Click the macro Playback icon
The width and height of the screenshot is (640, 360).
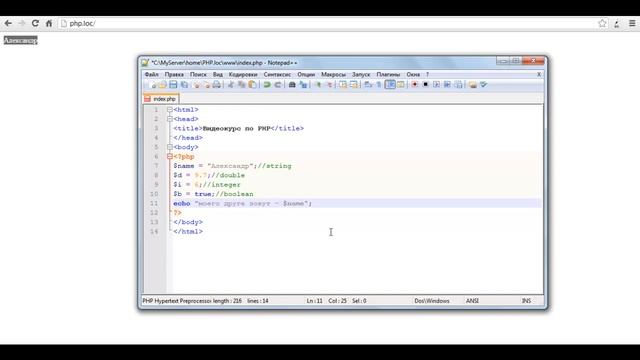436,84
